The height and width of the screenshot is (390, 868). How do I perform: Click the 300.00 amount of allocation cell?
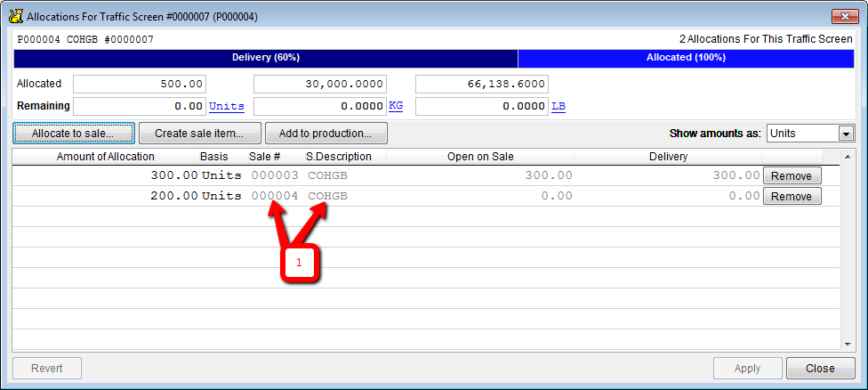[x=105, y=176]
